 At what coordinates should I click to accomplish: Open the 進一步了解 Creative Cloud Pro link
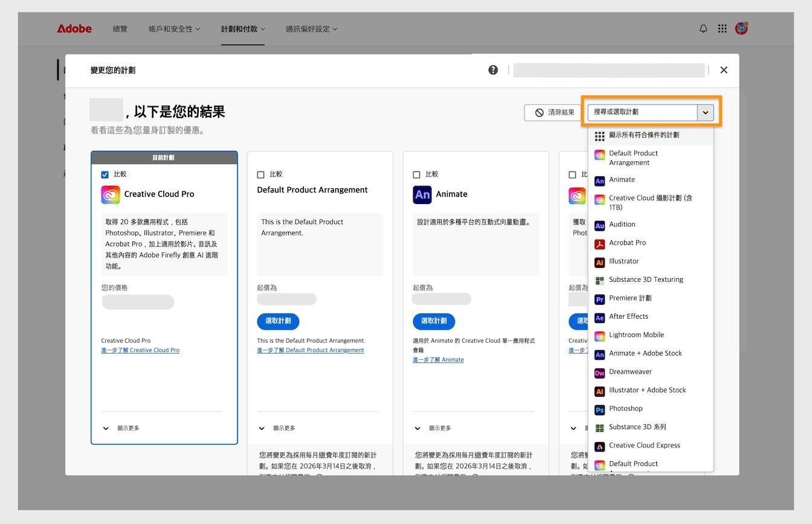tap(140, 350)
